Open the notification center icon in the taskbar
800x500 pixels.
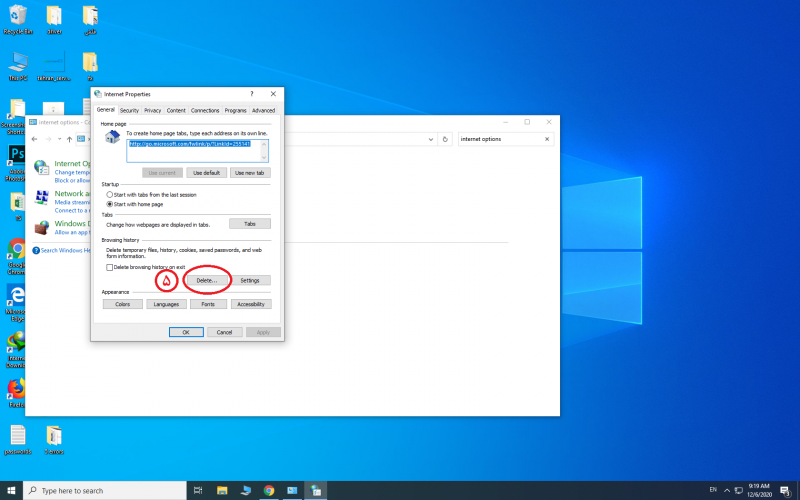[784, 491]
